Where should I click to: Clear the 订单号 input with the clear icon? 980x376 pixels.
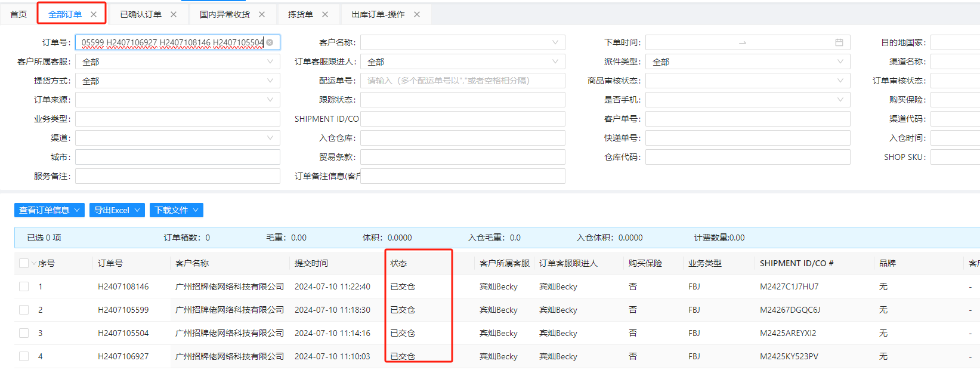click(270, 42)
